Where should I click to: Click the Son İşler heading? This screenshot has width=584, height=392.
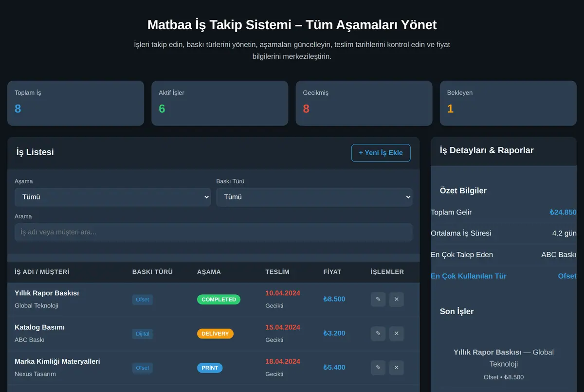457,311
